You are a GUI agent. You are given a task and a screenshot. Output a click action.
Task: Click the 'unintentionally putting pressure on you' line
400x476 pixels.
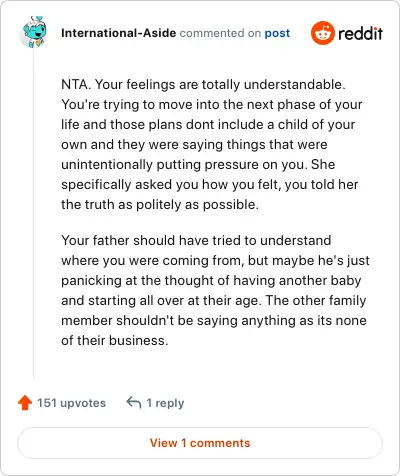[198, 164]
